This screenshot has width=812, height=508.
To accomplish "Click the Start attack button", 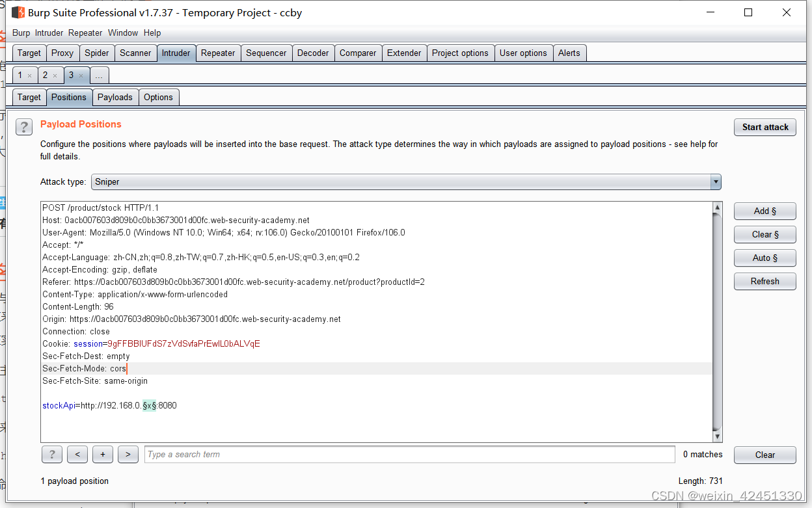I will (x=765, y=127).
